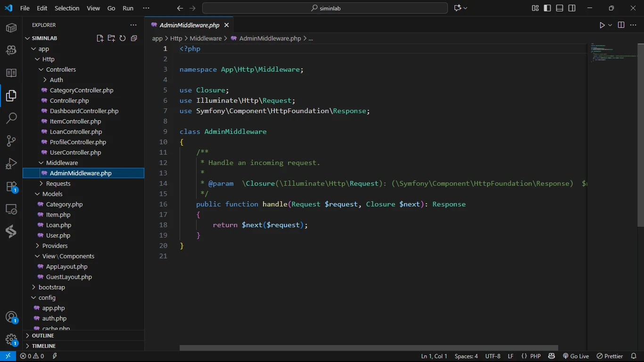Close the AdminMiddleware.php tab

227,25
